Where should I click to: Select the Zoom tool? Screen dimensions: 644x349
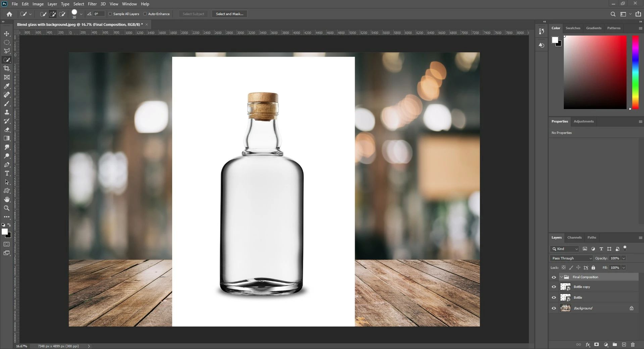click(7, 208)
